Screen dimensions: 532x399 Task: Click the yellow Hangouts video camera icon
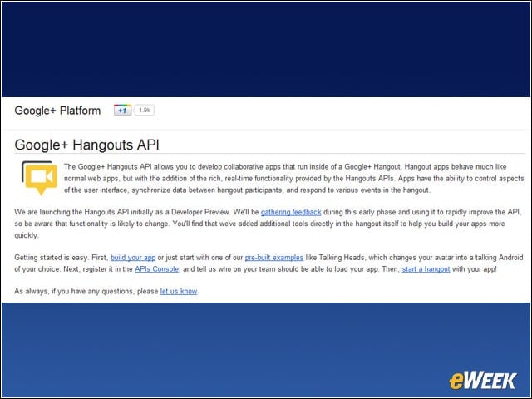tap(39, 178)
